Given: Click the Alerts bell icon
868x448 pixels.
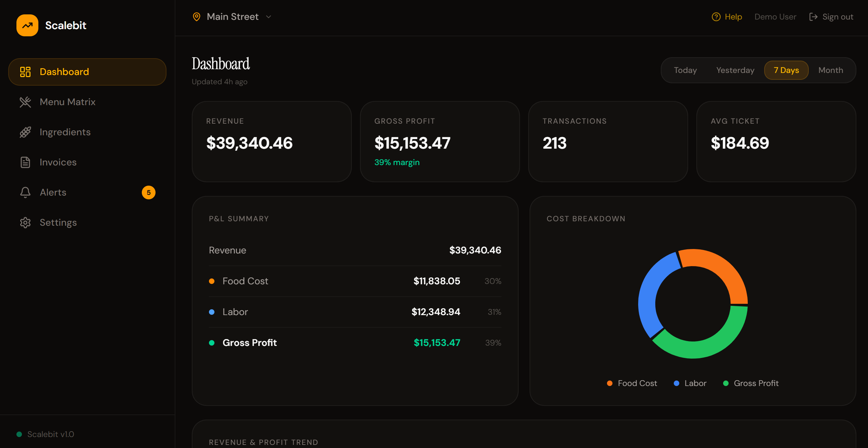Looking at the screenshot, I should [25, 192].
